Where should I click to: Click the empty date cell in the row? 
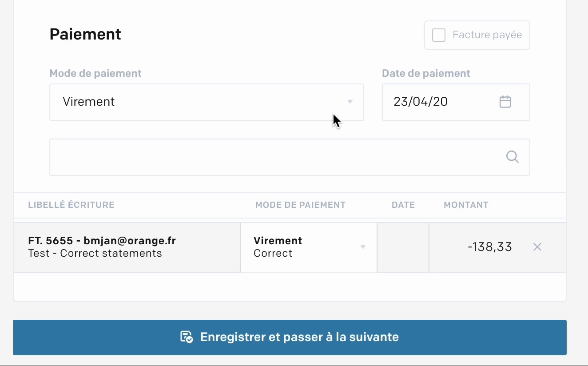coord(403,247)
